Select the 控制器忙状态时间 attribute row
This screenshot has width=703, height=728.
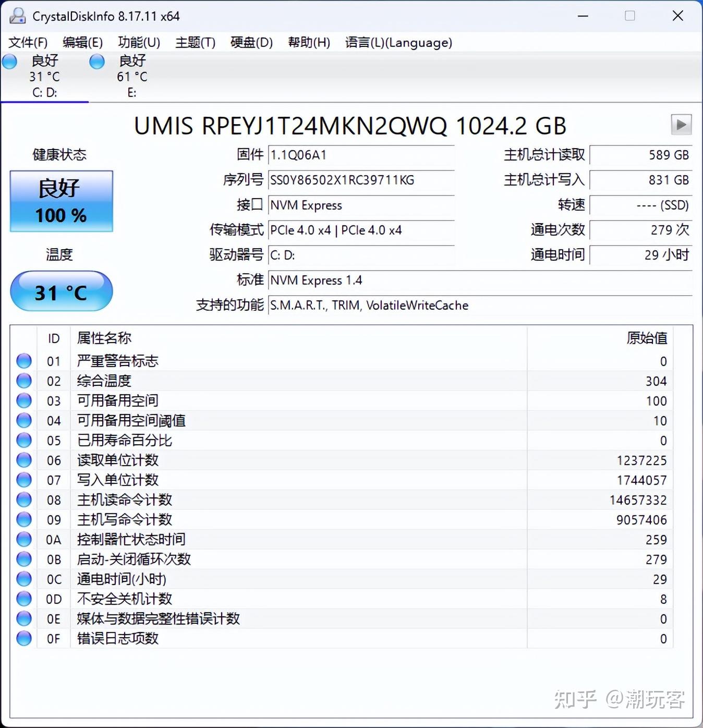click(342, 539)
